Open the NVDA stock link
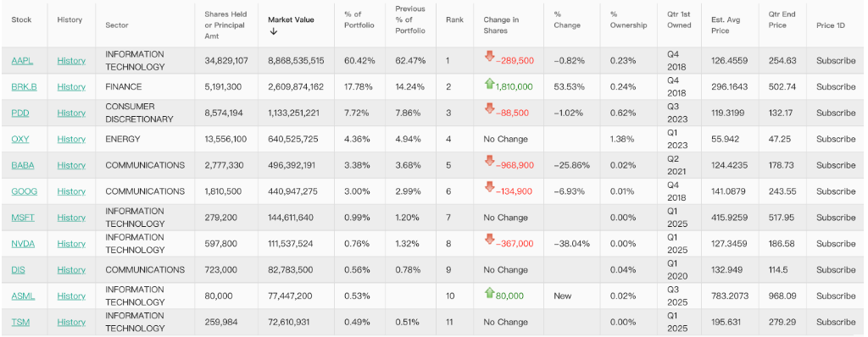 (23, 244)
